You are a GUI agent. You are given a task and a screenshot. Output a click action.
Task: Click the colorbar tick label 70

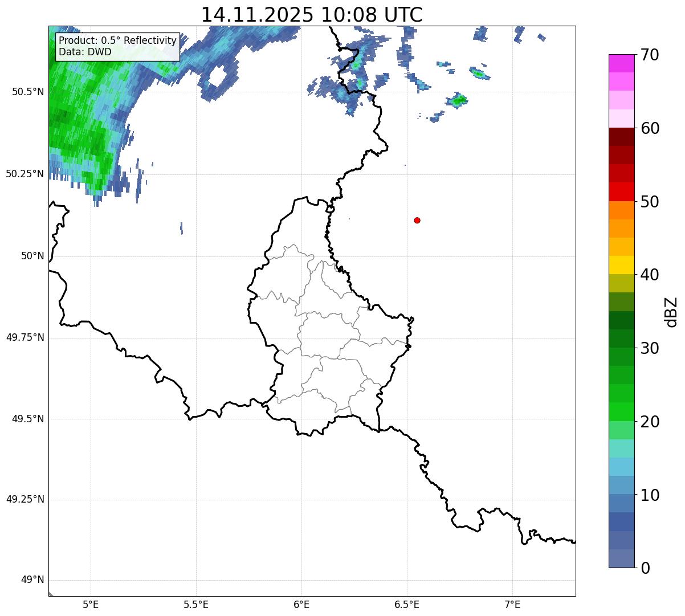(650, 55)
